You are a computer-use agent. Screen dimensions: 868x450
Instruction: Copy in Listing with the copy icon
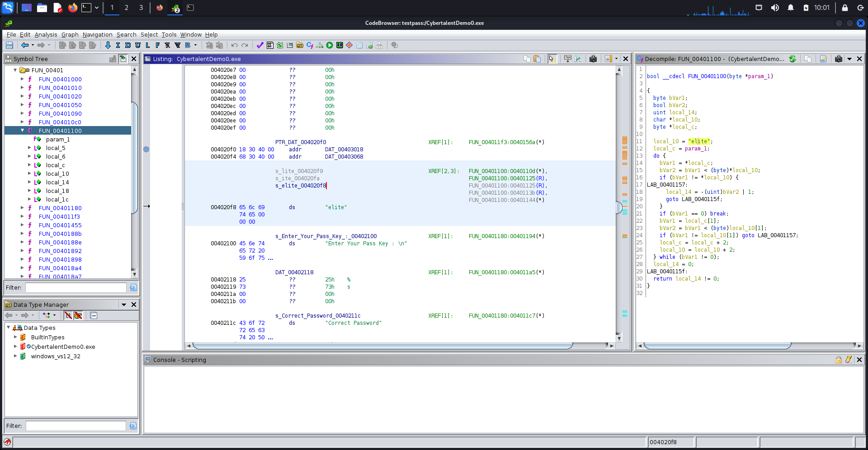527,59
